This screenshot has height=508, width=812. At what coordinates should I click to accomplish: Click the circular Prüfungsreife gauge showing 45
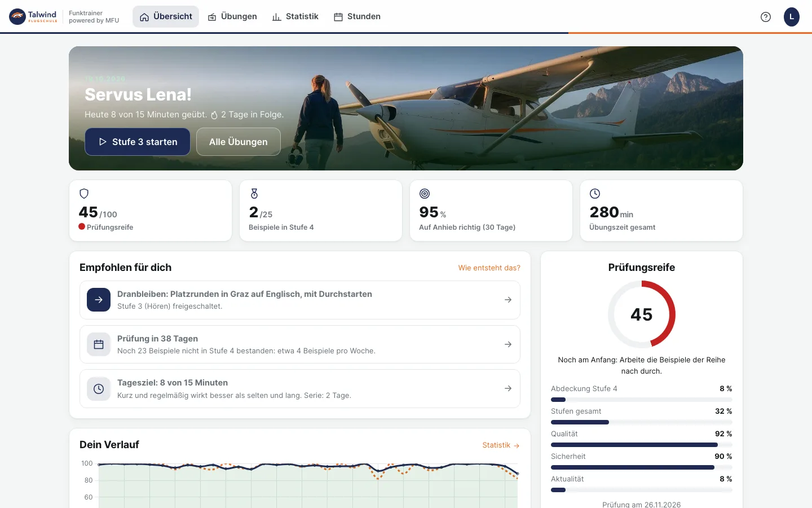pos(642,314)
